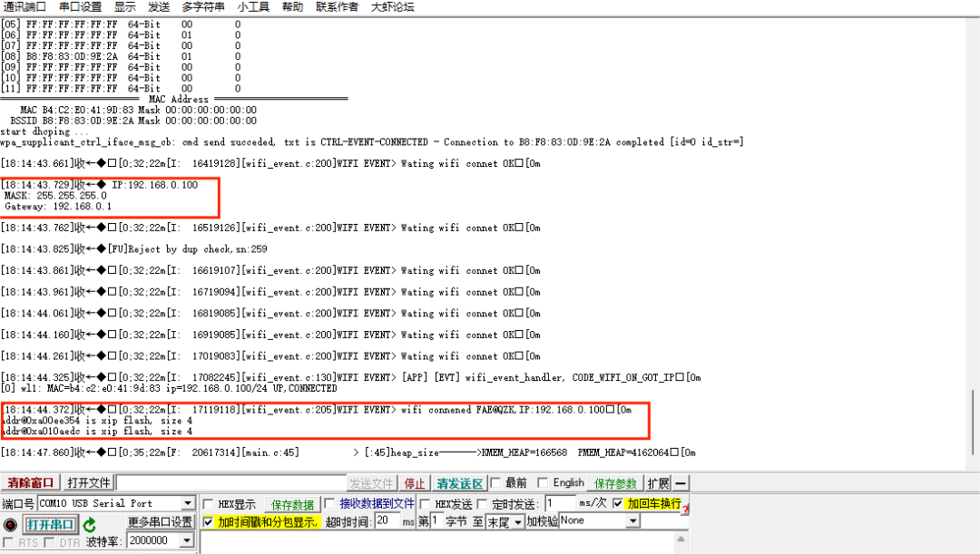Screen dimensions: 980x554
Task: Click the send text input field
Action: click(x=231, y=482)
